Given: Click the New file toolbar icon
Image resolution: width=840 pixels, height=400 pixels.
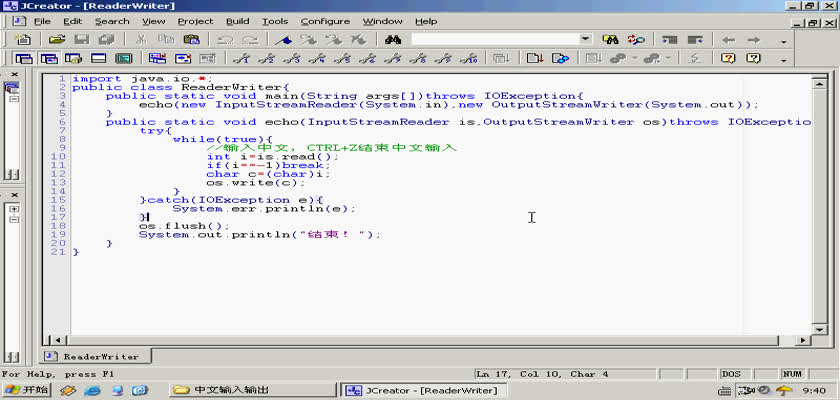Looking at the screenshot, I should [23, 40].
